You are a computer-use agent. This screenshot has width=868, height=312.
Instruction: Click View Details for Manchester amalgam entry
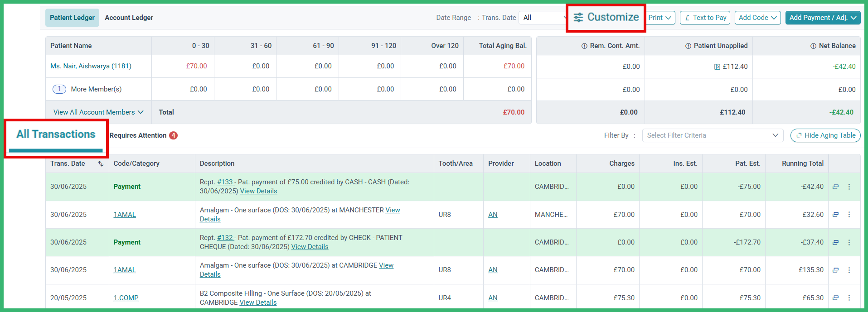(393, 210)
